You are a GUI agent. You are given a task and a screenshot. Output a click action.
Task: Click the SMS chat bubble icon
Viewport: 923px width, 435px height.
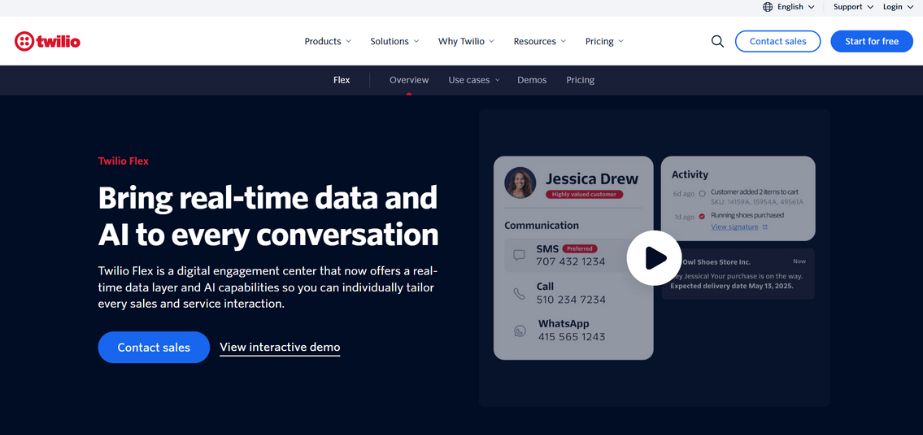pyautogui.click(x=519, y=255)
